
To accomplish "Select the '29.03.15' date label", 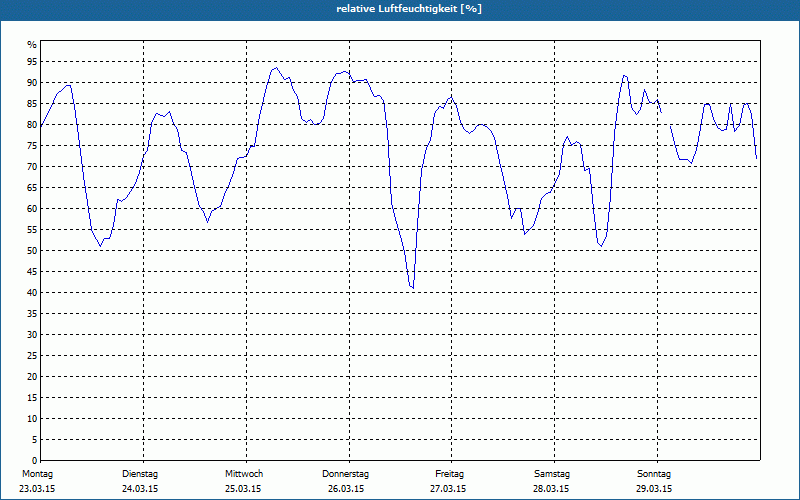I will [654, 489].
